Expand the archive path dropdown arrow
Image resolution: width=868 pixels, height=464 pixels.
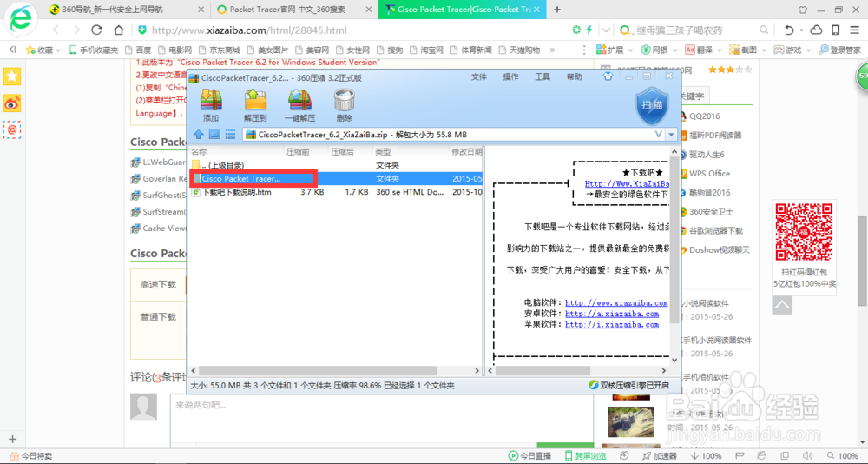pyautogui.click(x=672, y=134)
